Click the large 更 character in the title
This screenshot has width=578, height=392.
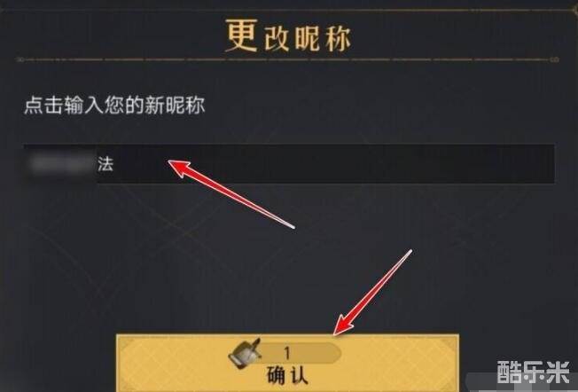pos(241,35)
